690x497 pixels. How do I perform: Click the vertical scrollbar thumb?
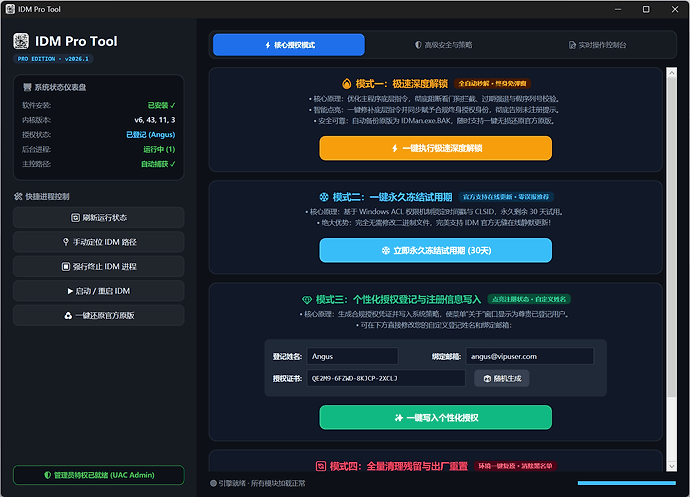(672, 238)
